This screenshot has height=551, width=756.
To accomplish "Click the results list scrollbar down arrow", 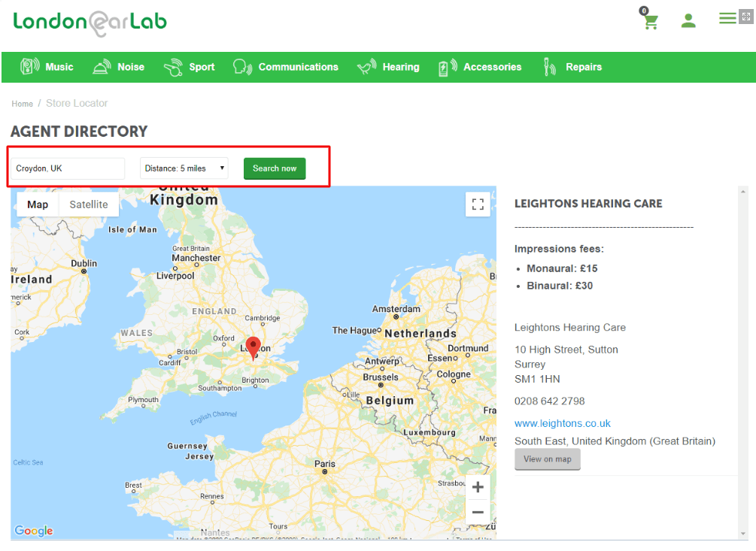I will (743, 534).
